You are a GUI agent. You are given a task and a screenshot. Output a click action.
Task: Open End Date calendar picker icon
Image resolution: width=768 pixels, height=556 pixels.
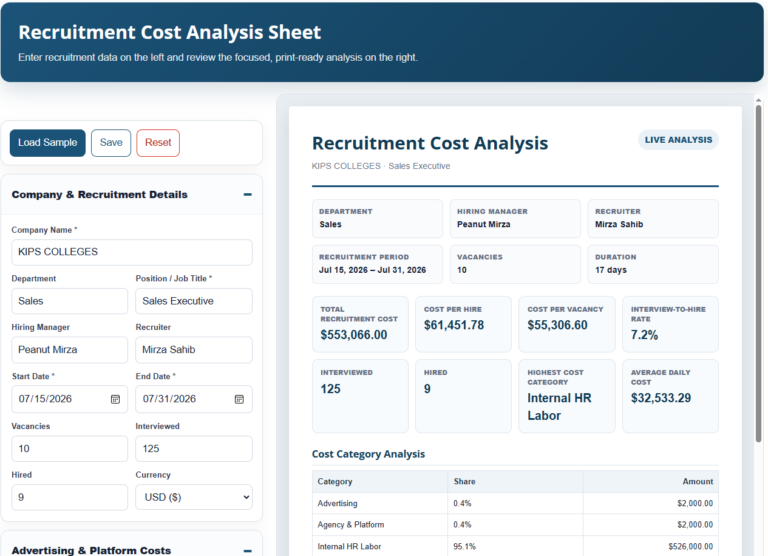point(239,399)
